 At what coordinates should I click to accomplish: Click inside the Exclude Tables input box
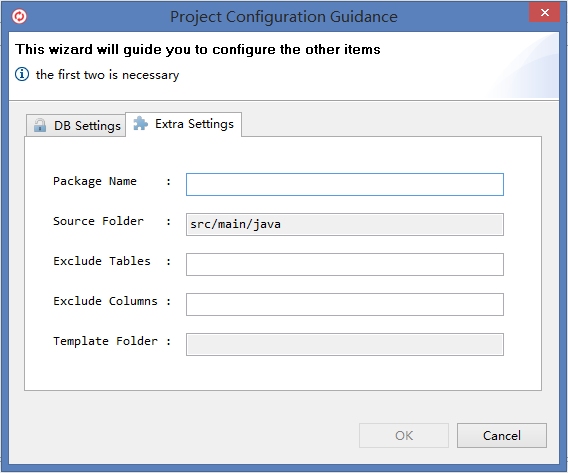[344, 264]
